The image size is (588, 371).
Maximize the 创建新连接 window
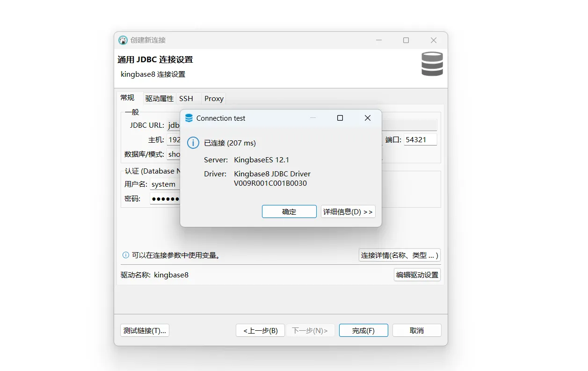point(406,40)
